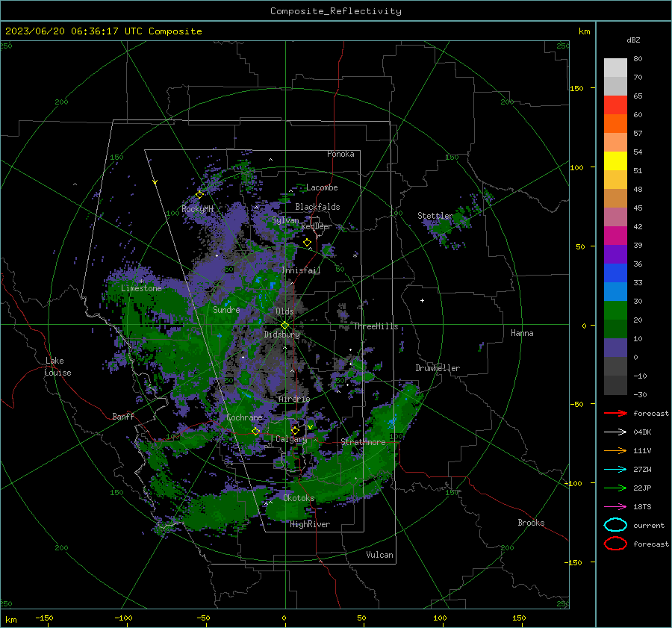Pick the dark orange 57-60 dBZ swatch
Screen dimensions: 672x628
tap(615, 124)
